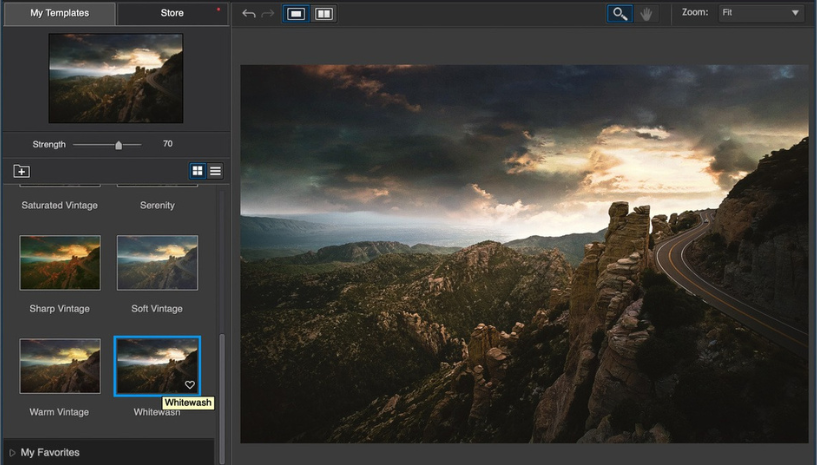The image size is (827, 465).
Task: Expand the My Favorites section
Action: (x=50, y=452)
